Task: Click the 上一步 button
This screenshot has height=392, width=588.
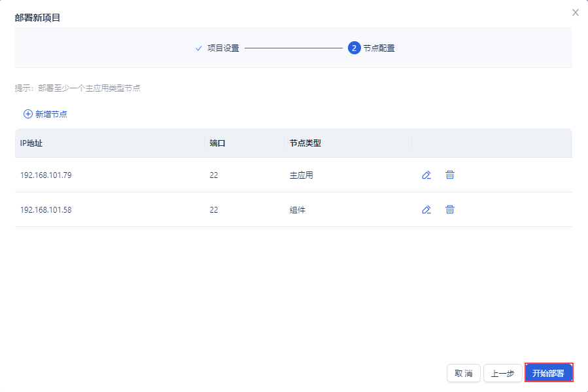Action: [502, 373]
